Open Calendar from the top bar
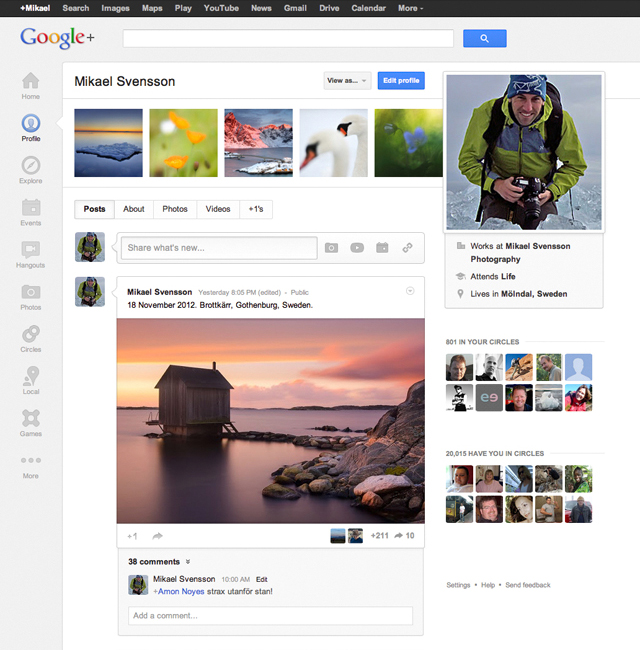Image resolution: width=640 pixels, height=650 pixels. click(x=368, y=8)
